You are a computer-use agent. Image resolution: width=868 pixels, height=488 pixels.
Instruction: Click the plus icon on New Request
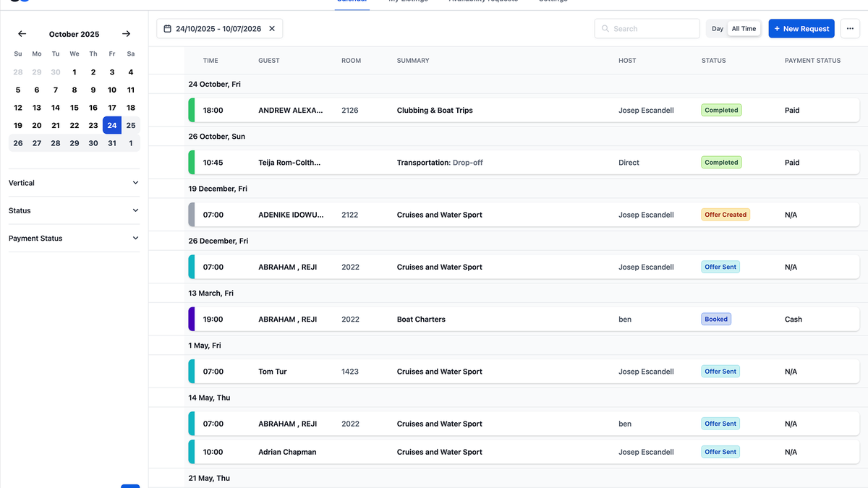[x=777, y=29]
